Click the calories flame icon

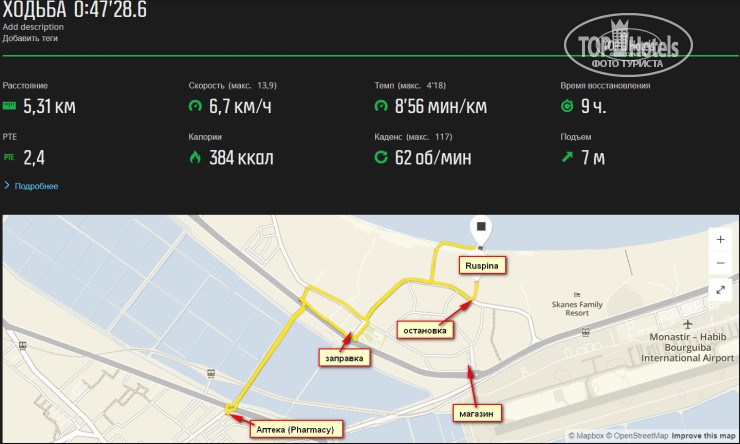pyautogui.click(x=195, y=157)
